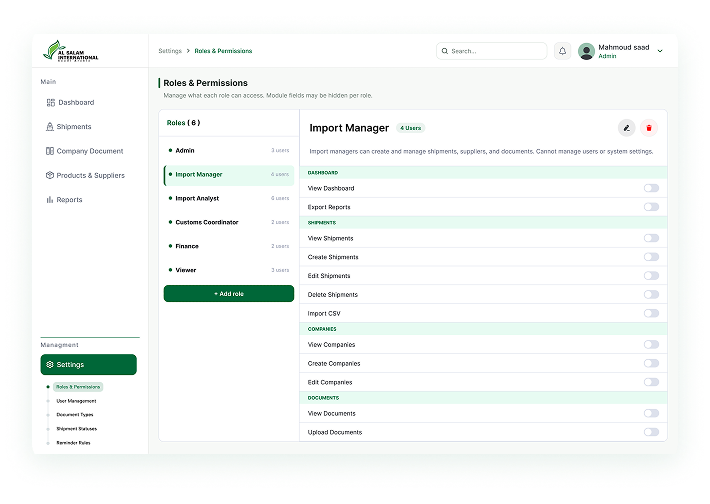Image resolution: width=710 pixels, height=504 pixels.
Task: Click the search magnifier icon
Action: pos(445,51)
